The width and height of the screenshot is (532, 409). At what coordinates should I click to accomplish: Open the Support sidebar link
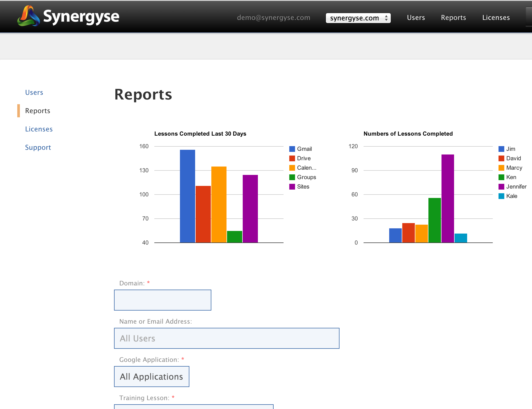pos(38,147)
